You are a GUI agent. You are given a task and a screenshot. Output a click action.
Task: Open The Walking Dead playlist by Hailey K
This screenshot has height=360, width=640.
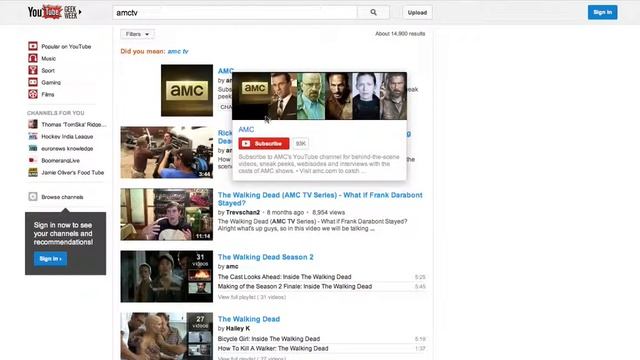(249, 319)
